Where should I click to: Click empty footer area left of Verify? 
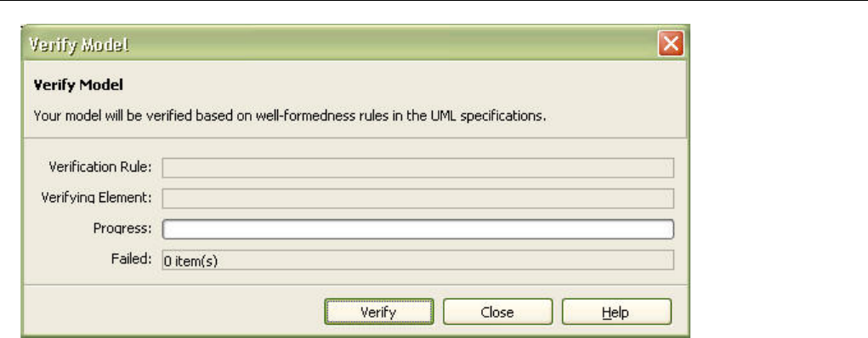click(172, 312)
